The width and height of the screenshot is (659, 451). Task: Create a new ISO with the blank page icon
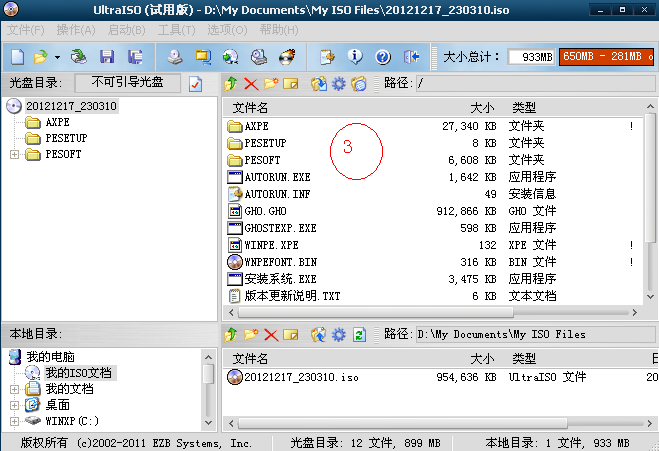tap(17, 57)
